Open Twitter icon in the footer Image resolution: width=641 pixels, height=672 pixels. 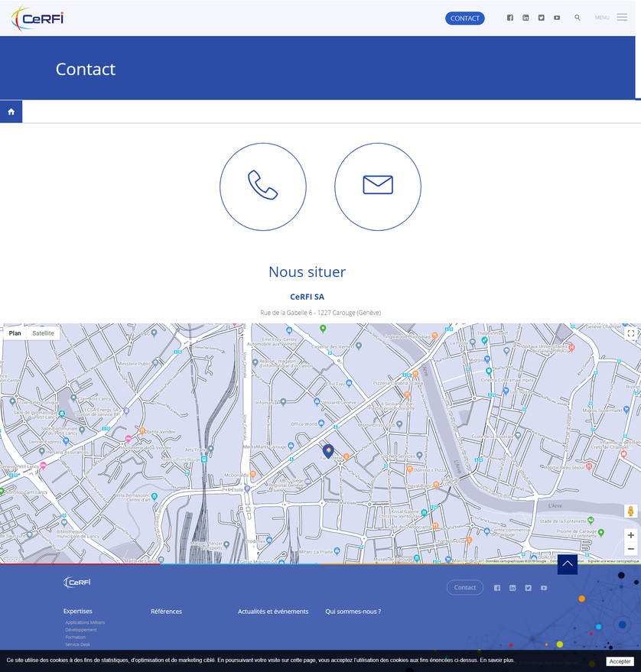pyautogui.click(x=529, y=588)
